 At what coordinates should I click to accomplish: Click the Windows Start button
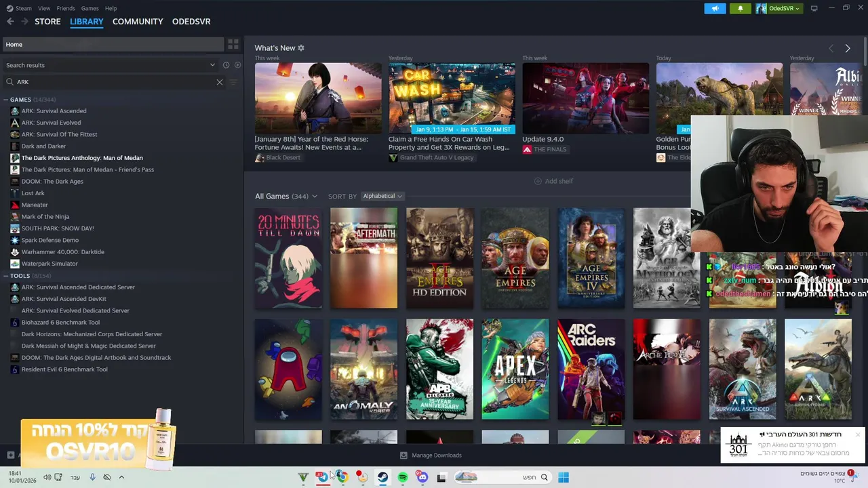pyautogui.click(x=564, y=477)
